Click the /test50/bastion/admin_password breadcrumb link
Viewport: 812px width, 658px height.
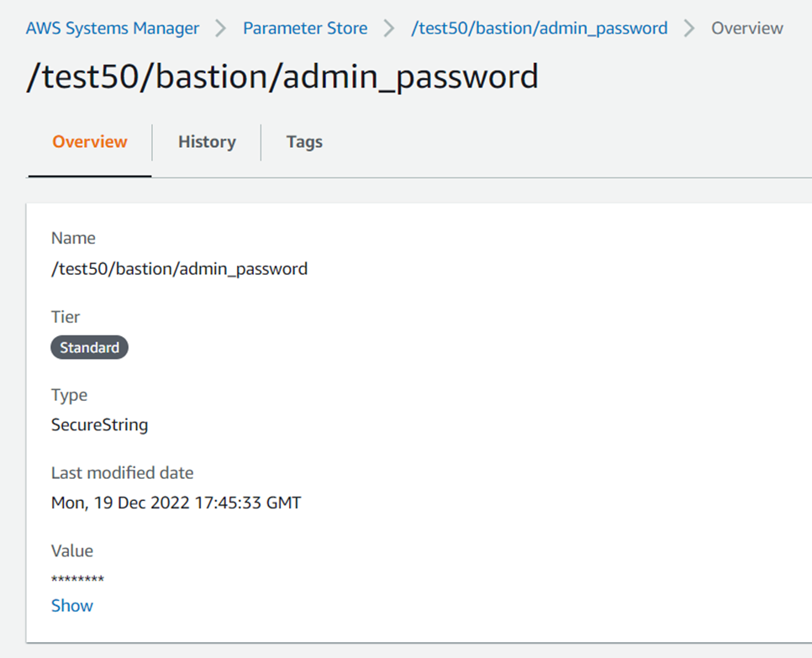tap(539, 29)
